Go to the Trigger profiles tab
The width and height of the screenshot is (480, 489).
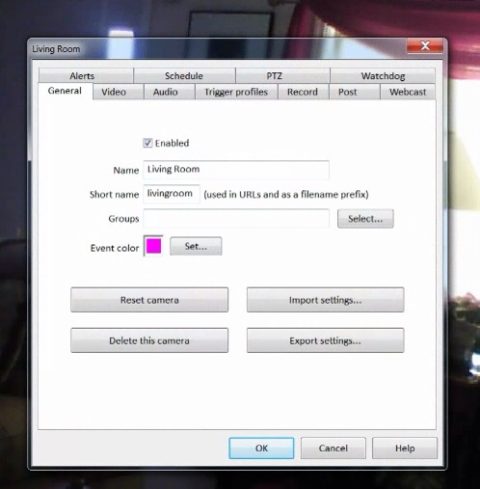[x=236, y=92]
